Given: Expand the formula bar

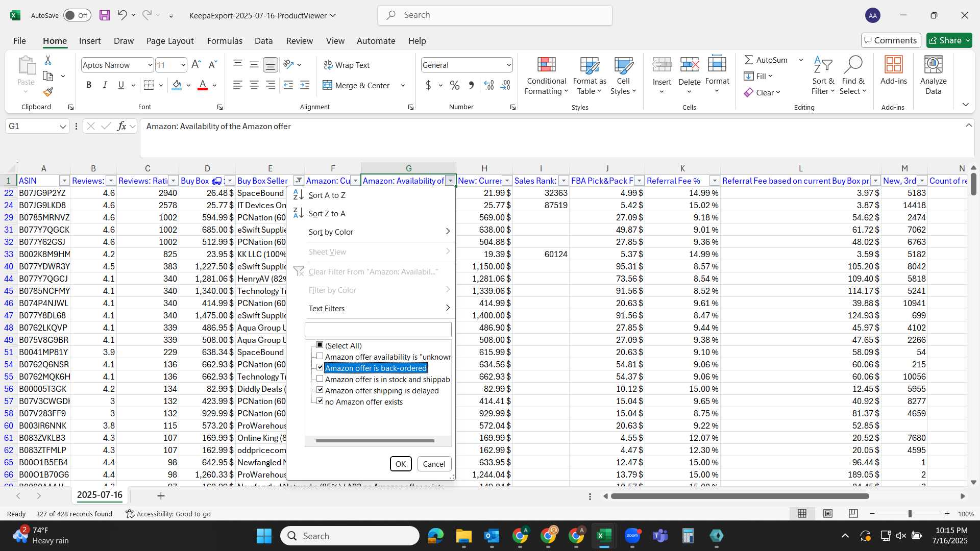Looking at the screenshot, I should click(x=968, y=126).
